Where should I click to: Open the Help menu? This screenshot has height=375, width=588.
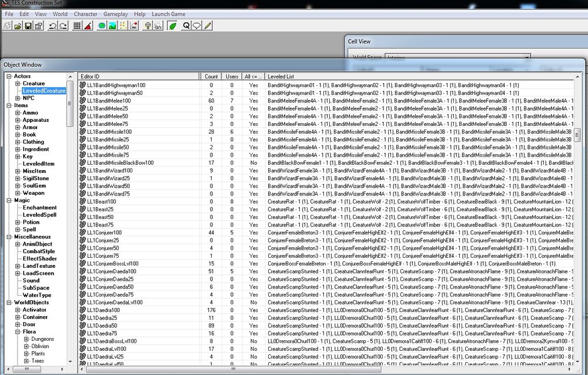139,14
